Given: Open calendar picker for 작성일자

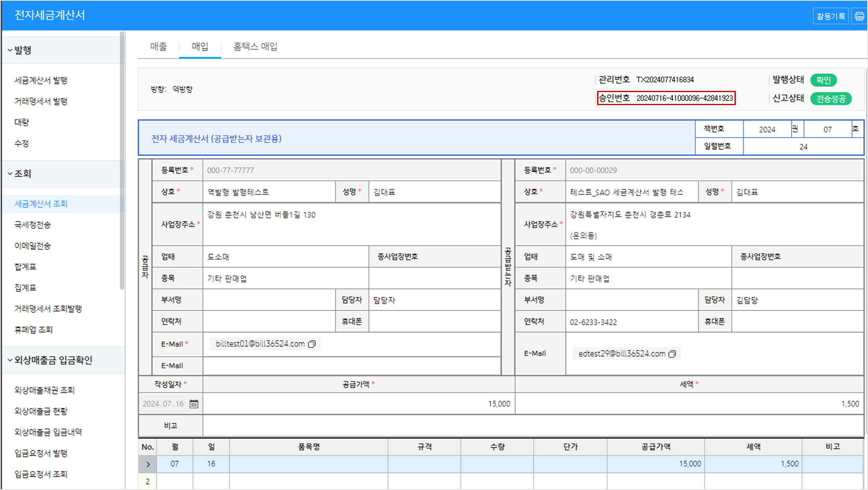Looking at the screenshot, I should (194, 404).
